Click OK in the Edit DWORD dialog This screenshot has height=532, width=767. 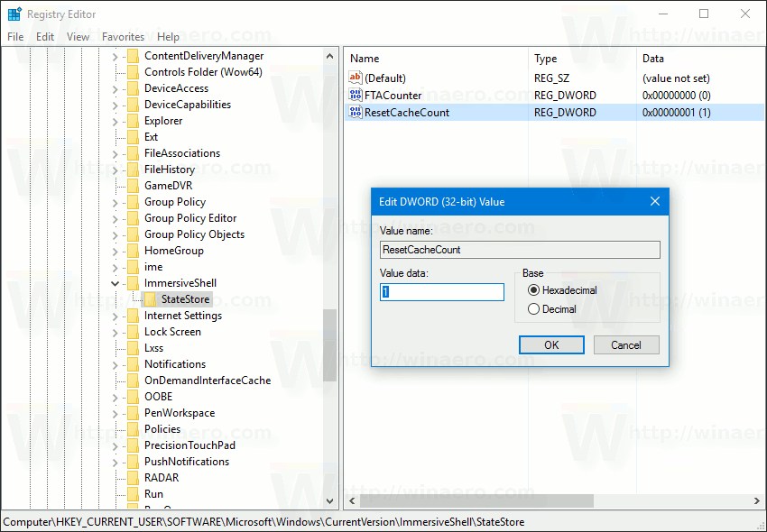point(551,344)
